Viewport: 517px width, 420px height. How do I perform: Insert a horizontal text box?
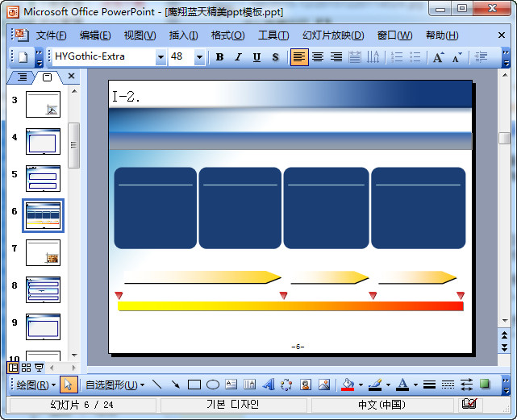231,385
